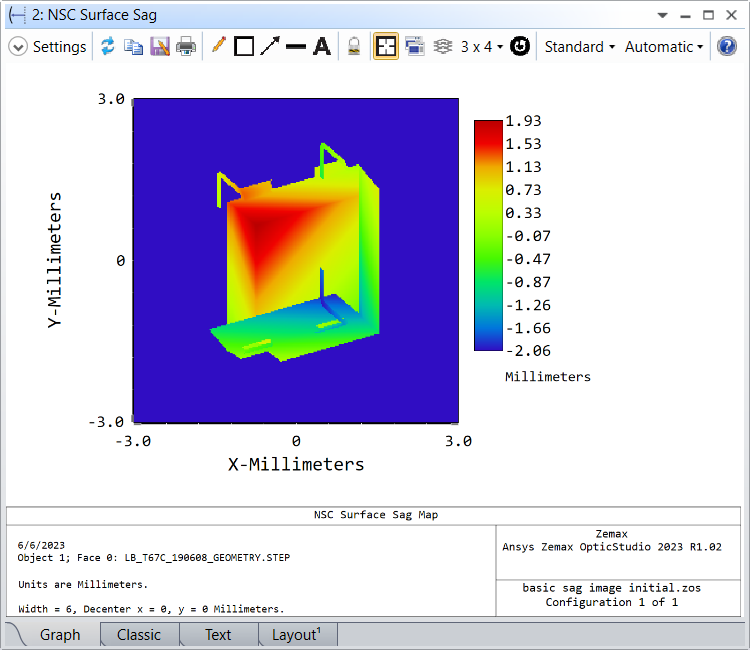Viewport: 750px width, 650px height.
Task: Copy the graph with the copy icon
Action: (x=133, y=47)
